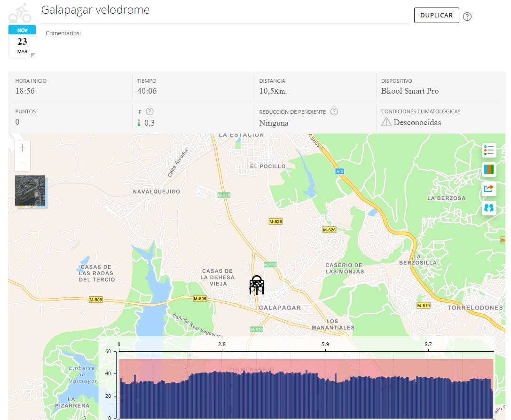
Task: Click the rider marker on the map
Action: click(x=257, y=285)
